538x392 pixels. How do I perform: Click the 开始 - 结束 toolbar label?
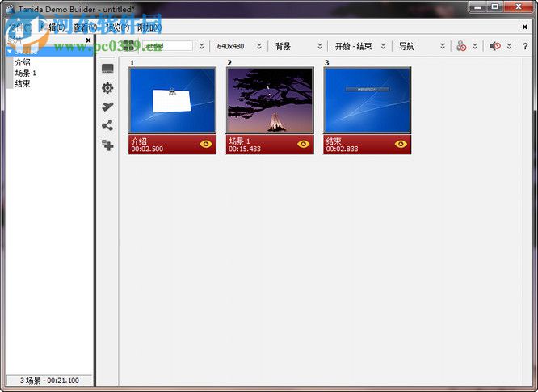click(x=353, y=46)
